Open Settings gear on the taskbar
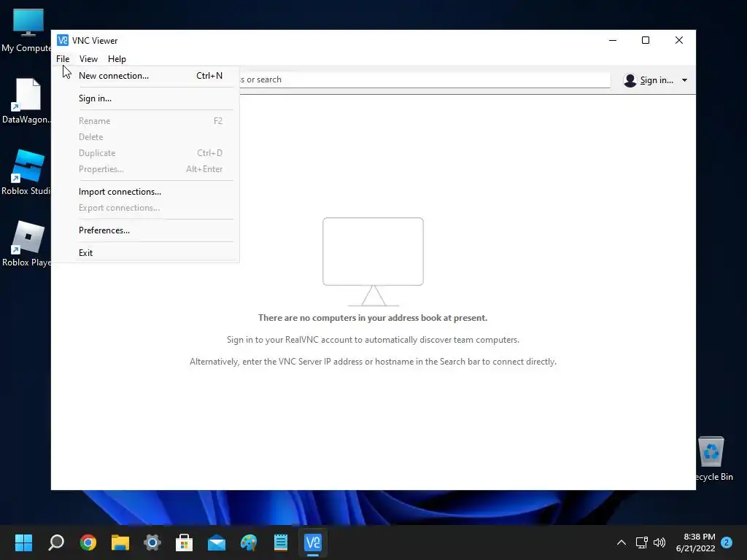This screenshot has width=747, height=560. pos(152,542)
